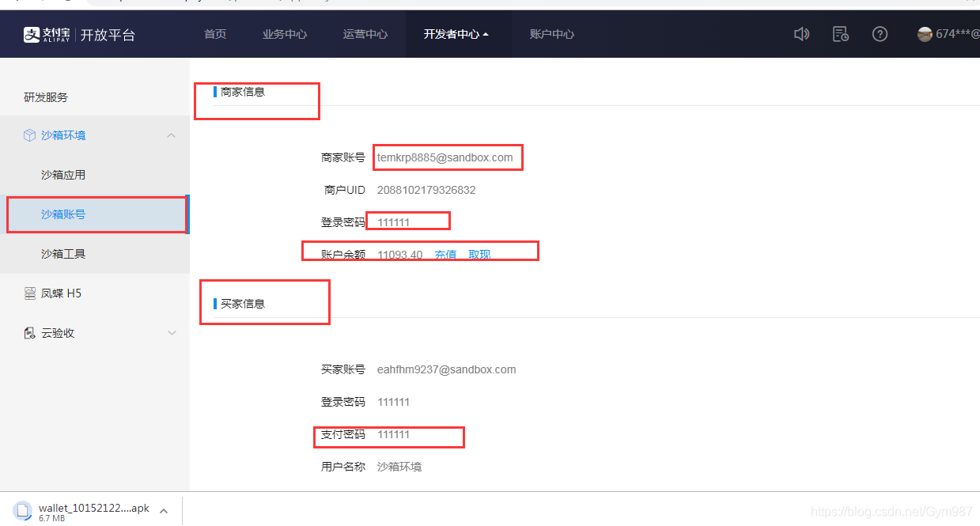Open the help question mark icon
The height and width of the screenshot is (526, 980).
880,34
